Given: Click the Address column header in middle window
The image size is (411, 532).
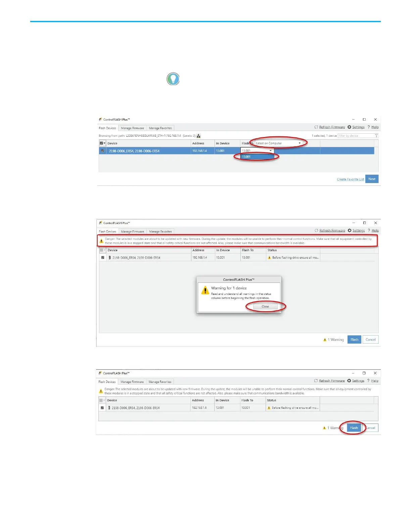Looking at the screenshot, I should click(x=202, y=250).
